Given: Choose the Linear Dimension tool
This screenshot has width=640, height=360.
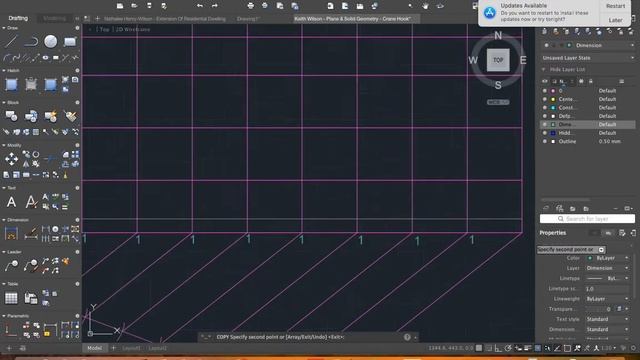Looking at the screenshot, I should coord(11,233).
